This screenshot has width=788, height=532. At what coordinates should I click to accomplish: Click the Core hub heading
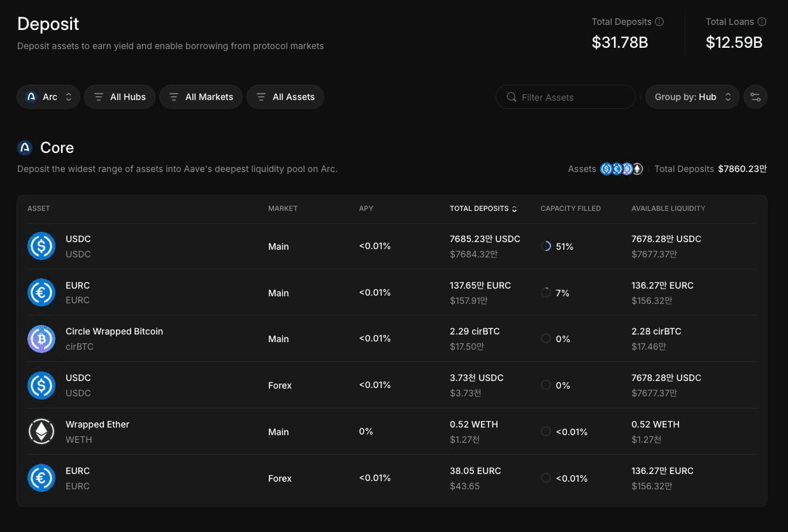pos(57,148)
